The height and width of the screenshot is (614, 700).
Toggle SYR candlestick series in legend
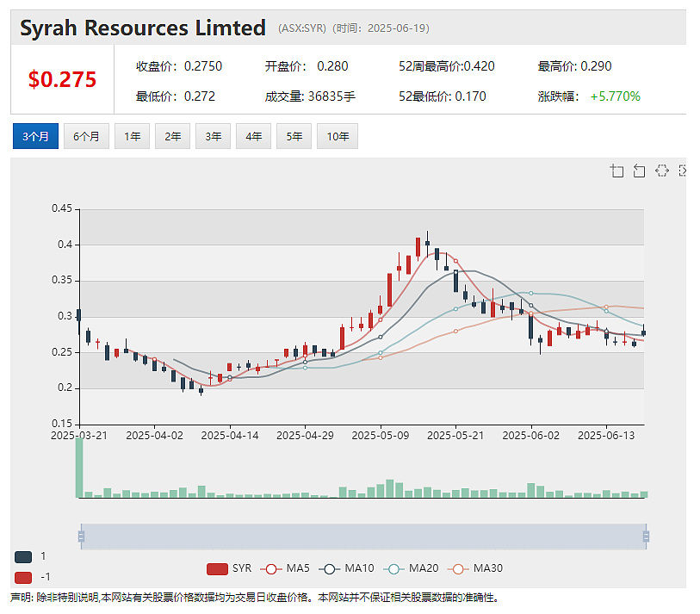coord(229,568)
